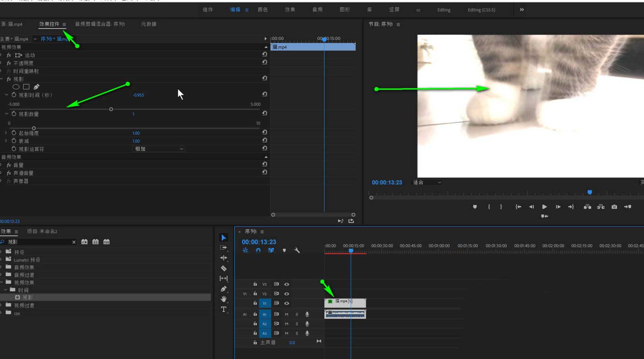Create 4-point polygon mask for 残影
Image resolution: width=644 pixels, height=359 pixels.
coord(26,87)
